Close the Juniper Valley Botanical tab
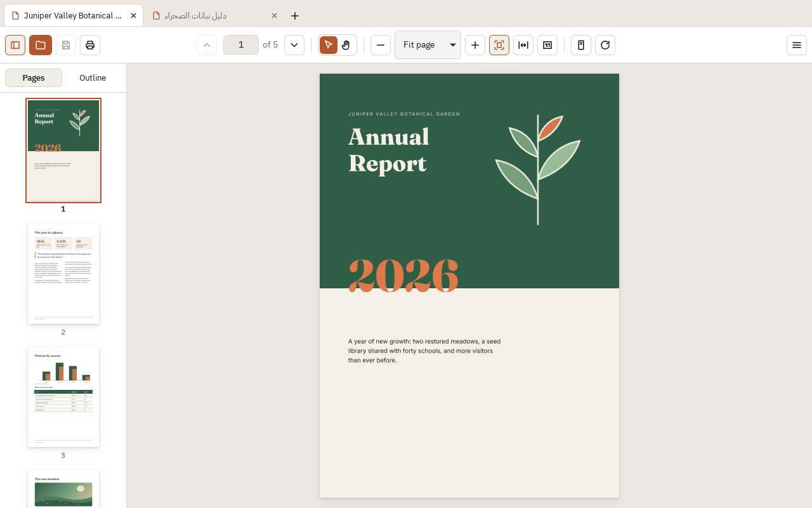812x508 pixels. click(x=133, y=15)
